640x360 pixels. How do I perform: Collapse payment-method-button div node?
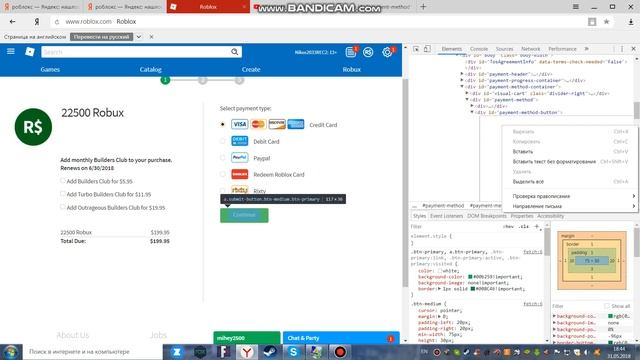472,112
